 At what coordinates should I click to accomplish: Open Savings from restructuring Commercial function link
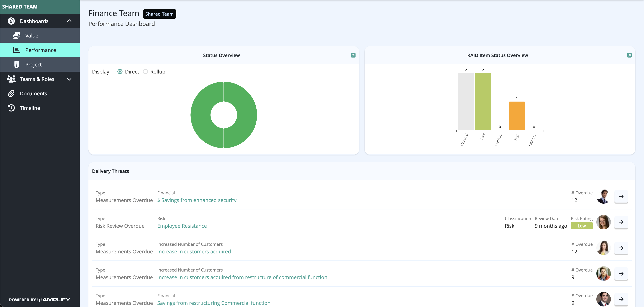click(214, 303)
